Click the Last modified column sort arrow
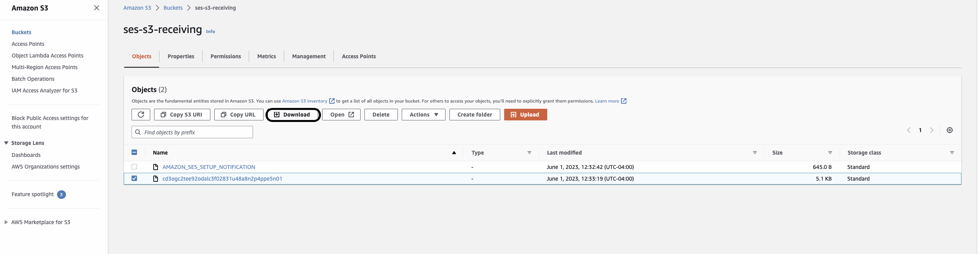This screenshot has width=980, height=254. pyautogui.click(x=755, y=153)
